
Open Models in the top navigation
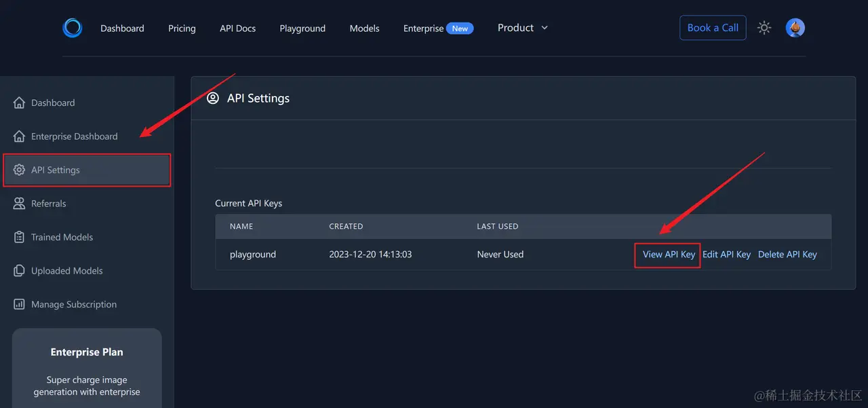[364, 29]
